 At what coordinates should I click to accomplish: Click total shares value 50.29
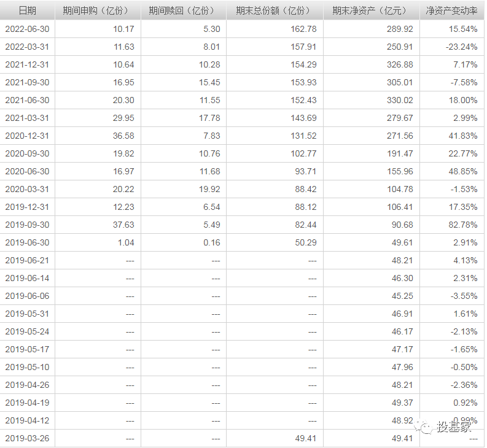pyautogui.click(x=306, y=243)
